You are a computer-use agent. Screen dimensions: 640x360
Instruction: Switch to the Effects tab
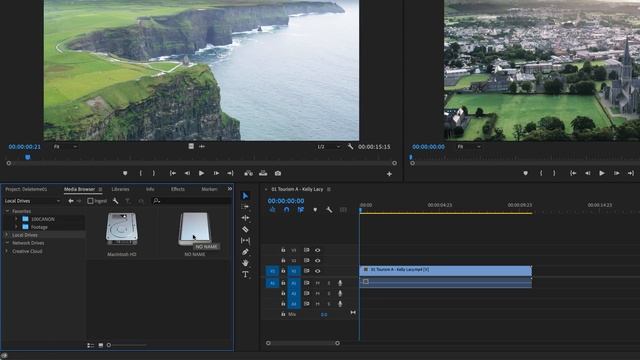click(x=178, y=189)
